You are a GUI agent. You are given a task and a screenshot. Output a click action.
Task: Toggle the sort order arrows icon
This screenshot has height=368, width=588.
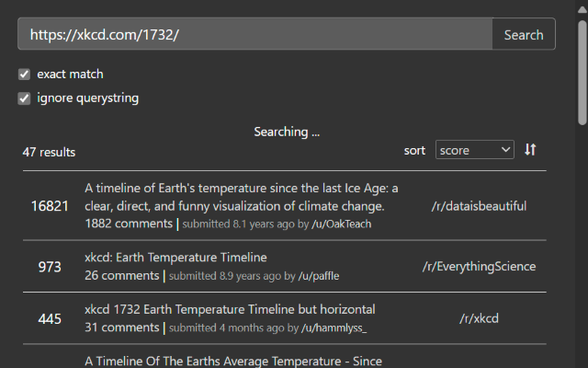click(530, 150)
